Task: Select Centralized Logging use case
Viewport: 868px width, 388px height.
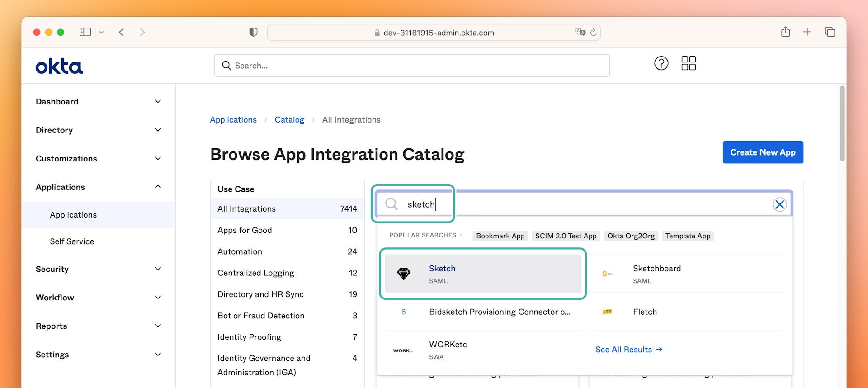Action: click(x=287, y=273)
